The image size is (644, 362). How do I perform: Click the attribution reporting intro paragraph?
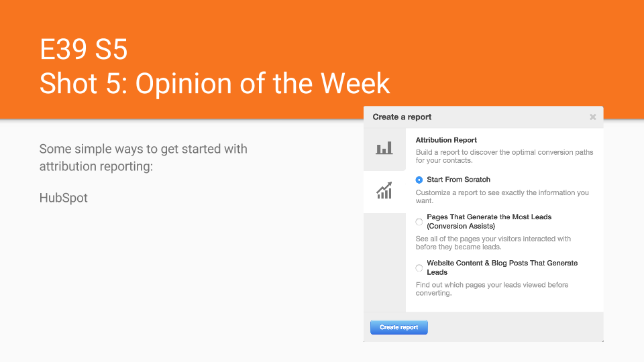pos(143,157)
